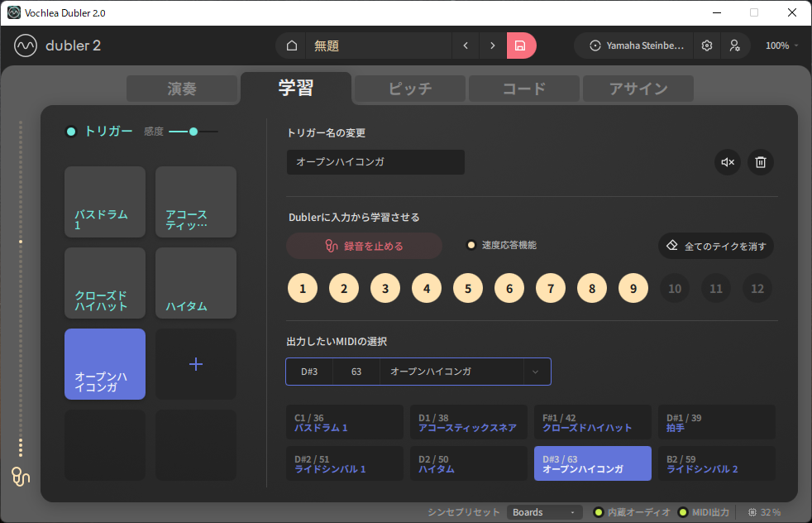Select the バスドラム 1 trigger pad

(105, 202)
